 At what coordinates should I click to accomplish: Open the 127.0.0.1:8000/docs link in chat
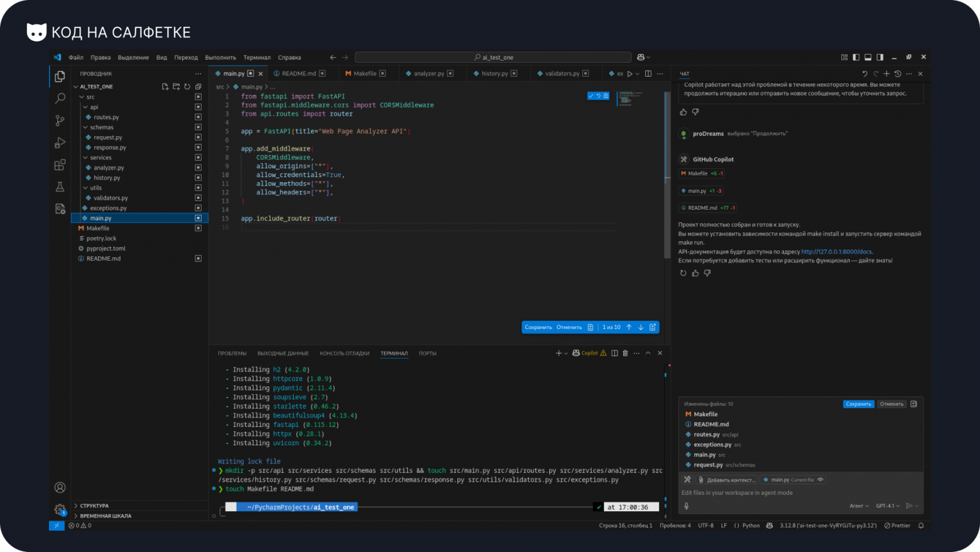[x=836, y=252]
